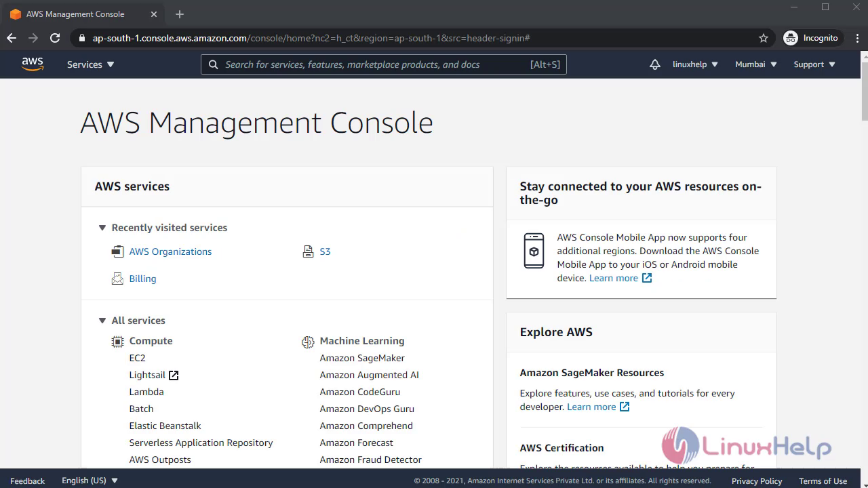Open the Amazon DevOps Guru link
868x488 pixels.
(367, 409)
